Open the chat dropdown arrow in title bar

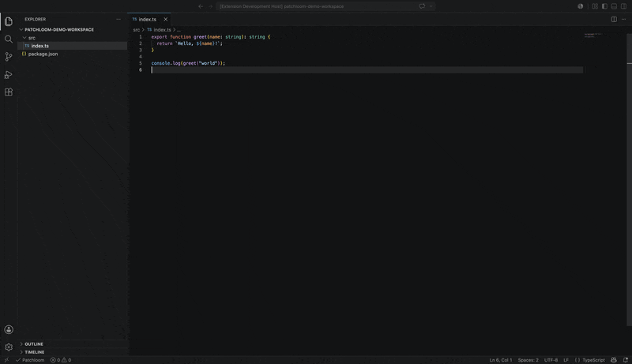[x=431, y=6]
